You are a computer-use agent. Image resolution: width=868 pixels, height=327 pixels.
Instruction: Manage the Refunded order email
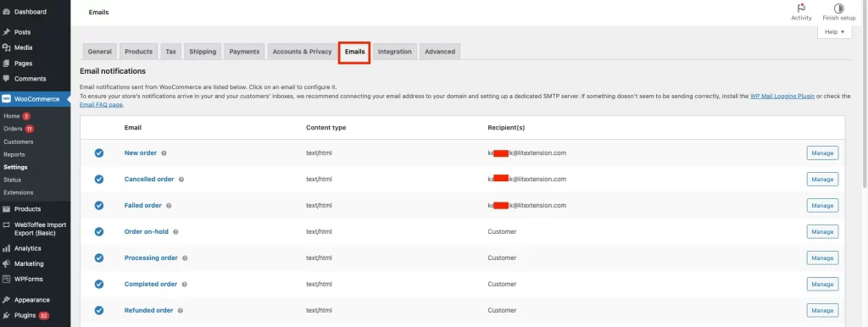pos(822,310)
